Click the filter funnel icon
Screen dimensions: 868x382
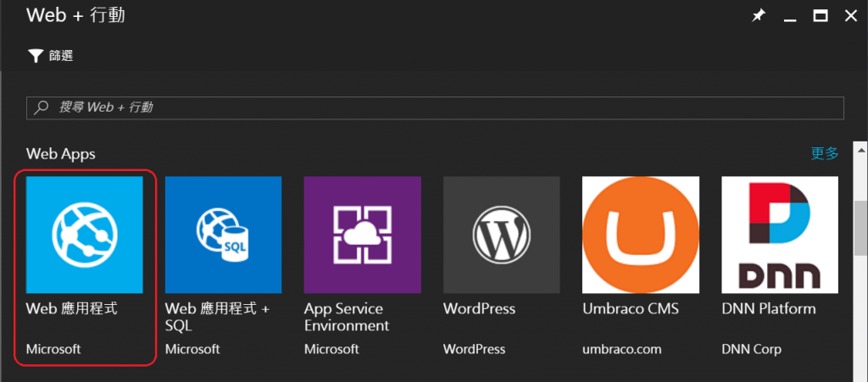[x=36, y=56]
